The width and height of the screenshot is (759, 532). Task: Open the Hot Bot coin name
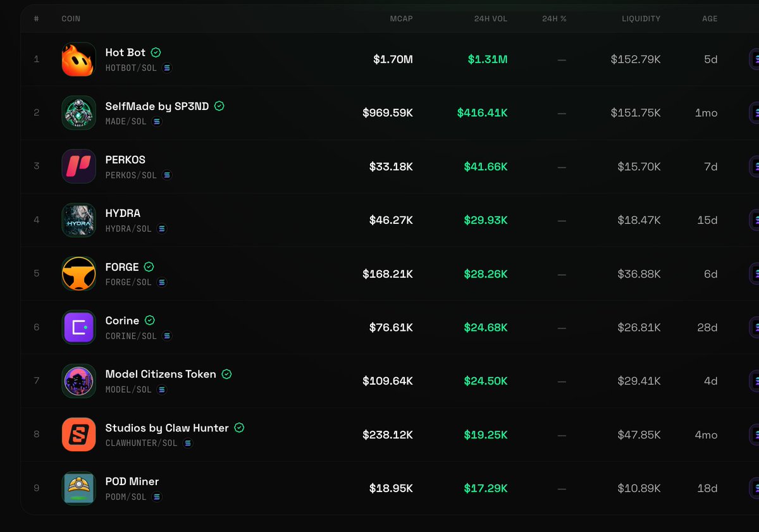(x=125, y=53)
